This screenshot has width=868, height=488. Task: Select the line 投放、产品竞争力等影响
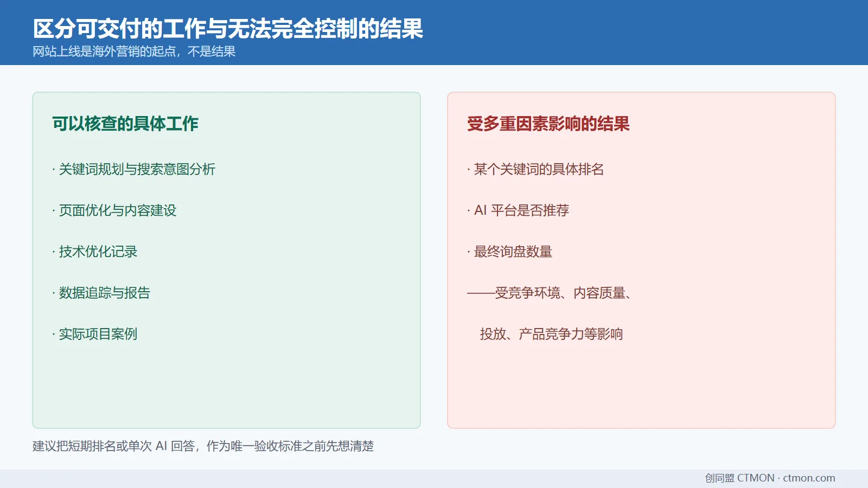pos(551,334)
